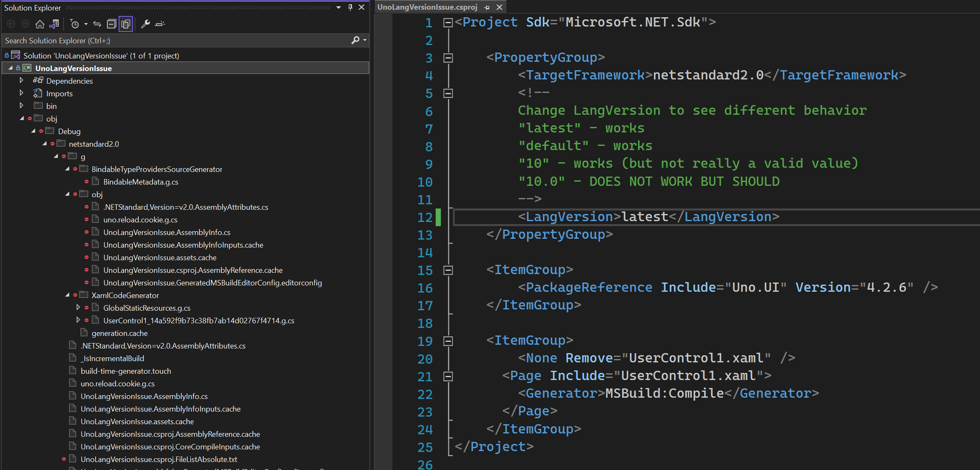Screen dimensions: 980x470
Task: Click the Imports node icon
Action: point(38,93)
